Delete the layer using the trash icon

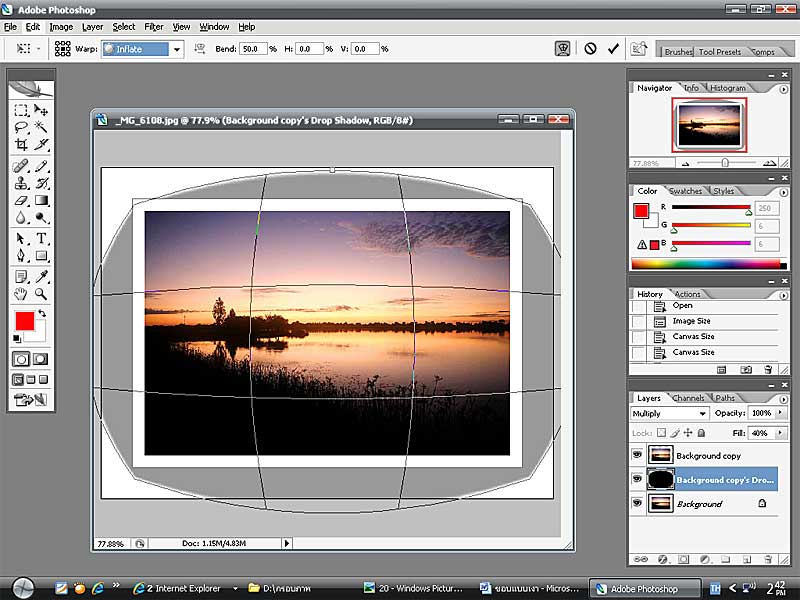[768, 559]
